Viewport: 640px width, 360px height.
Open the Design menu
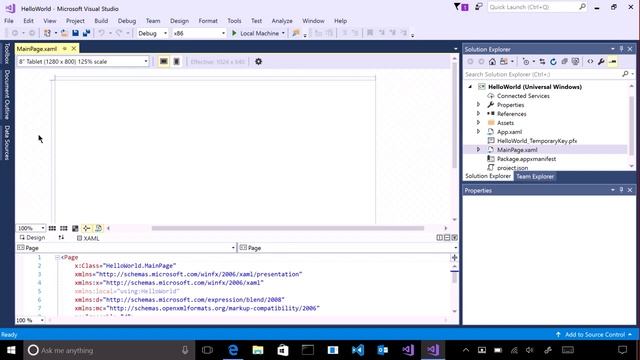tap(179, 21)
